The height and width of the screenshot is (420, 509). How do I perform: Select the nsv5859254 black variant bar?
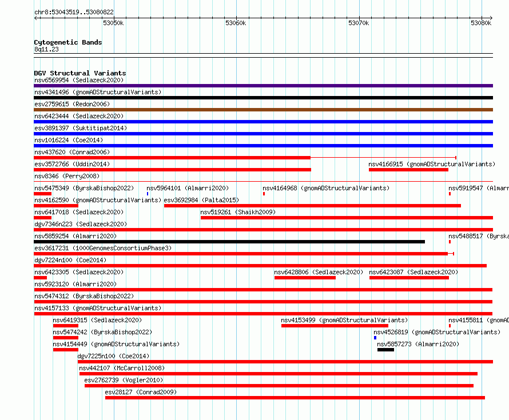click(x=229, y=242)
